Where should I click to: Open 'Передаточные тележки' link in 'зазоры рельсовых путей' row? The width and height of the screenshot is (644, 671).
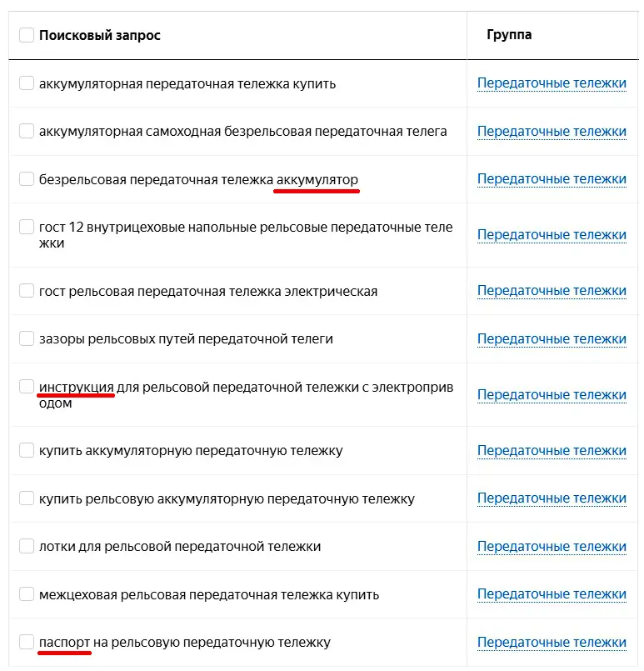coord(552,339)
